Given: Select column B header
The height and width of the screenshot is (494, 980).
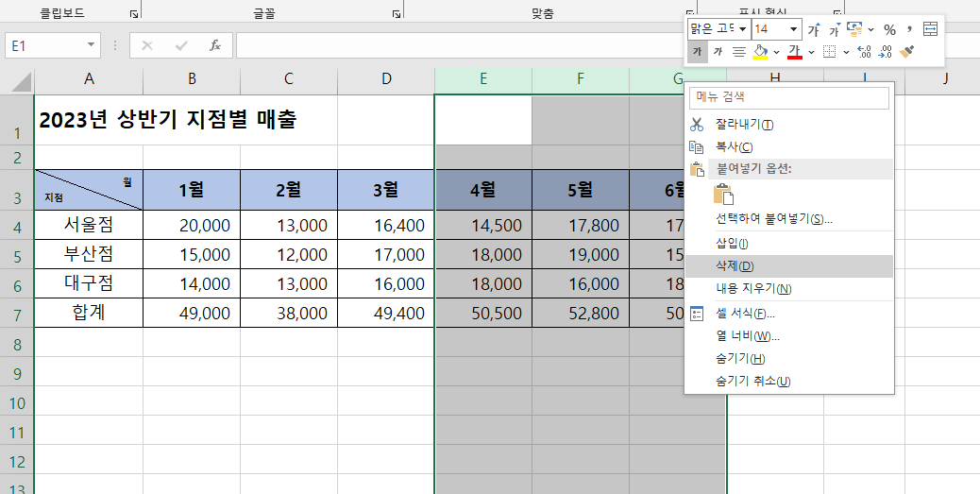Looking at the screenshot, I should pos(192,78).
